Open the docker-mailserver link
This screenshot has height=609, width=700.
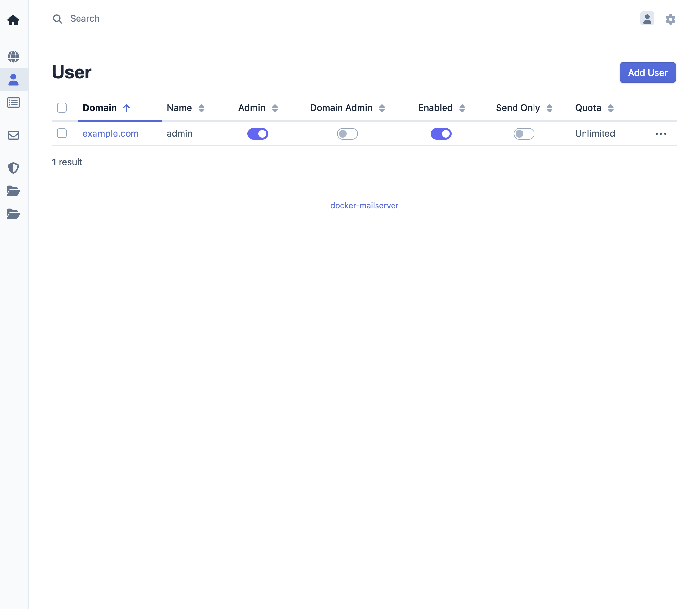pos(364,205)
